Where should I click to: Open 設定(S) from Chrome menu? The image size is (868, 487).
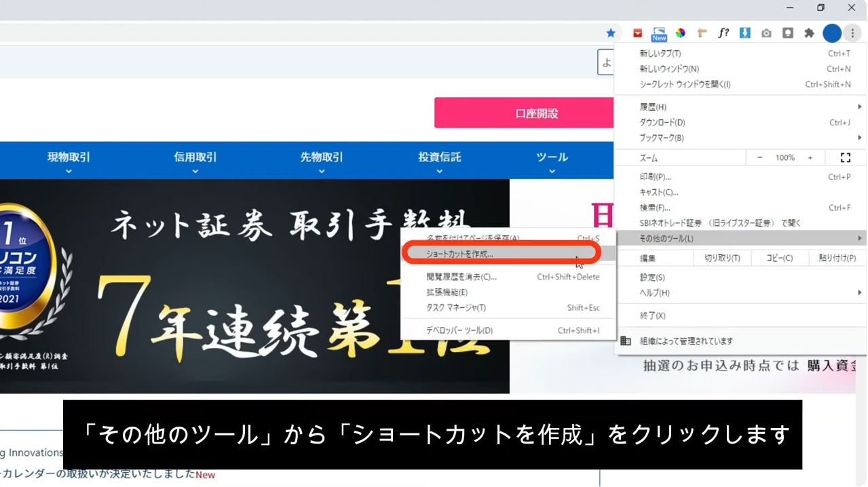tap(740, 277)
